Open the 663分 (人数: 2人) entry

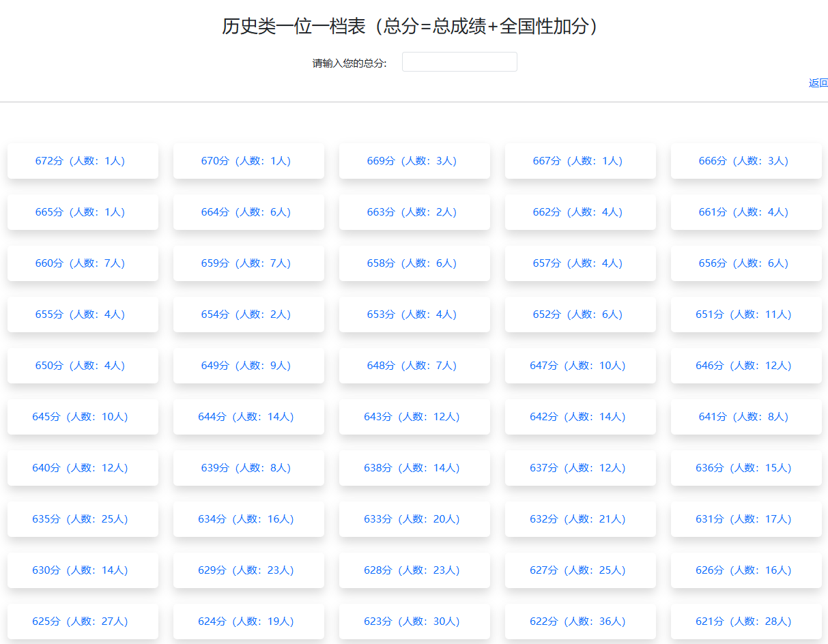click(x=414, y=212)
